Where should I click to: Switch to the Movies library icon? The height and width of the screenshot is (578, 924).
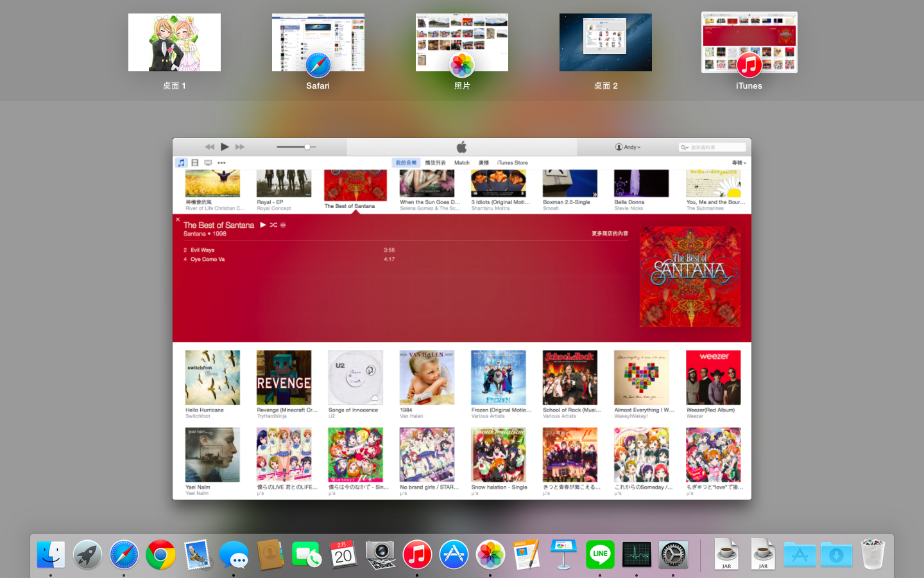pyautogui.click(x=195, y=162)
